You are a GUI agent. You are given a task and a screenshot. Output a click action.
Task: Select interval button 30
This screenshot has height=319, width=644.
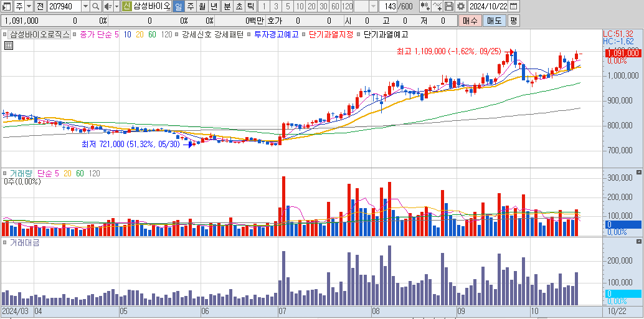coord(324,6)
